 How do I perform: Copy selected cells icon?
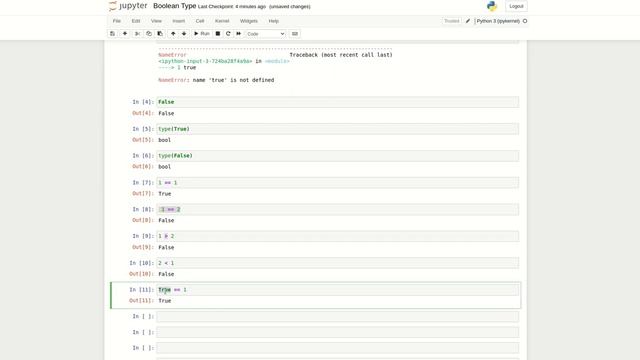pos(149,34)
